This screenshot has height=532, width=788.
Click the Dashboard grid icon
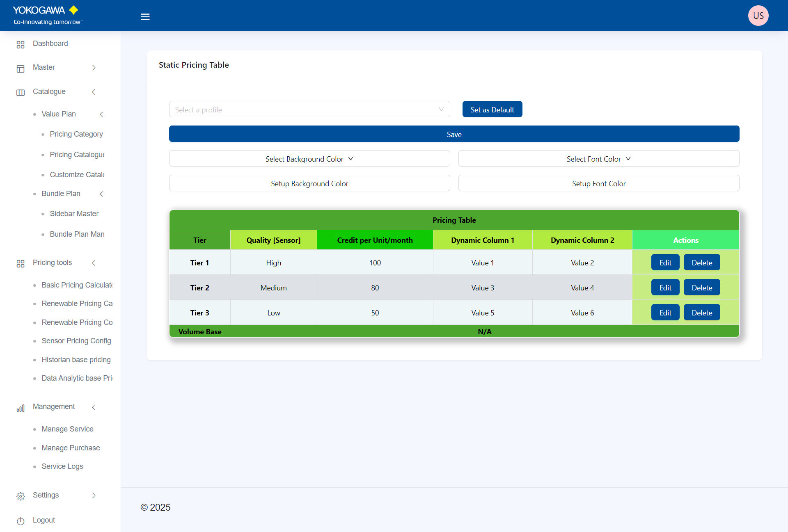[21, 44]
